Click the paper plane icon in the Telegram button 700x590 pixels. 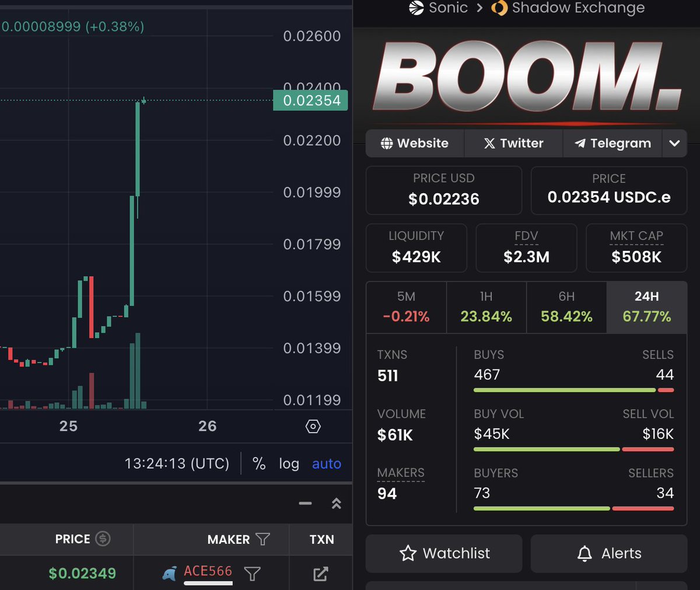point(580,144)
